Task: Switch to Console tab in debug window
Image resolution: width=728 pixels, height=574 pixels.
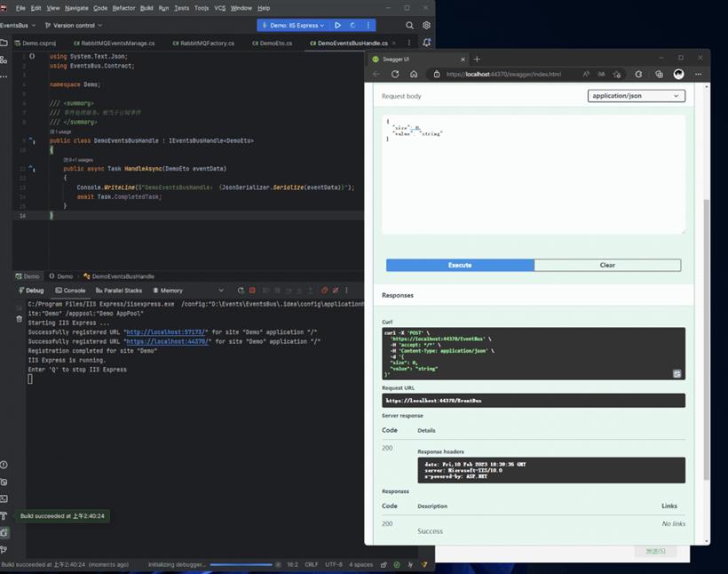Action: [x=70, y=290]
